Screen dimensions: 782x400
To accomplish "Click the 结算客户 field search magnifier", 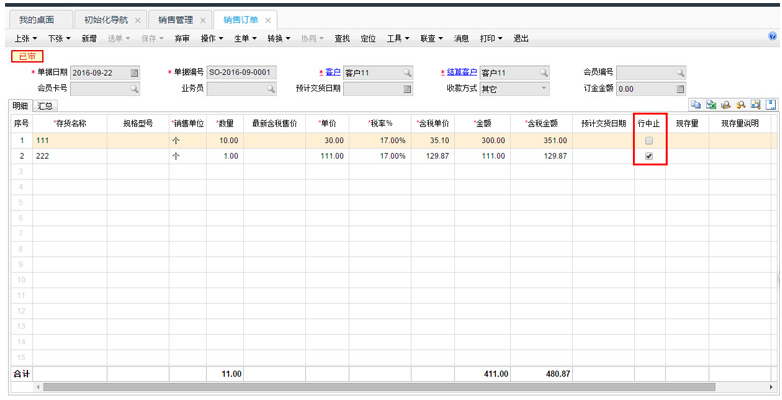I will (544, 73).
